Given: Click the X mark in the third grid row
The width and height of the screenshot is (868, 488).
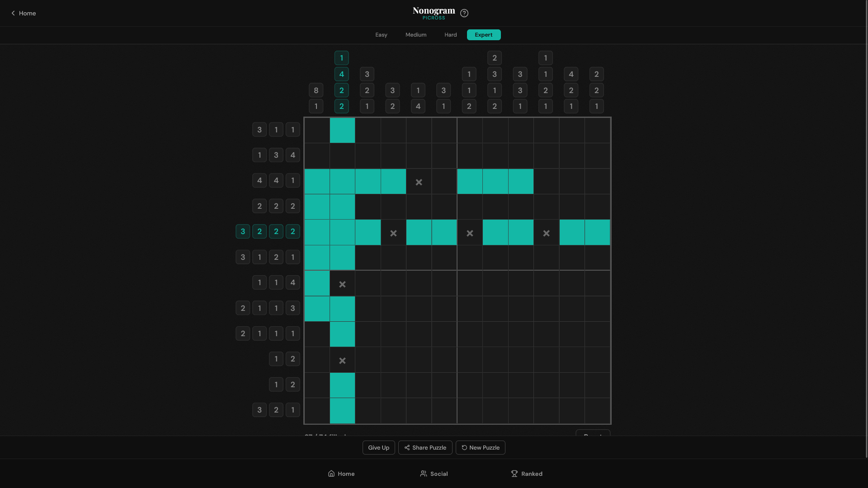Looking at the screenshot, I should 419,182.
